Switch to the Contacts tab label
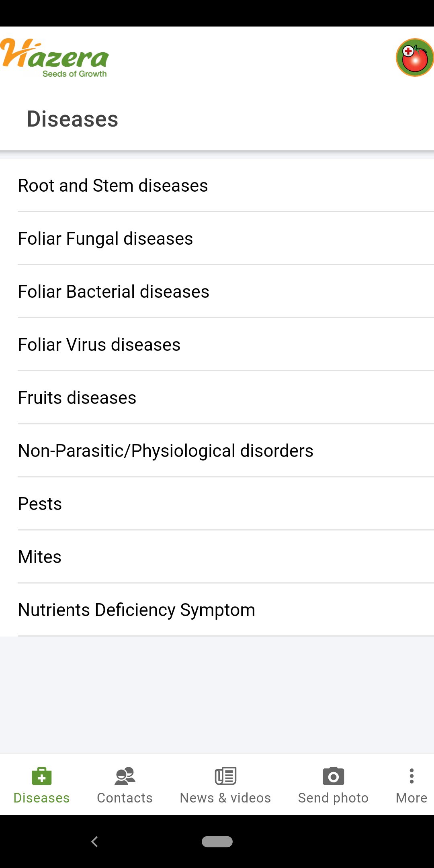434x868 pixels. (x=125, y=798)
